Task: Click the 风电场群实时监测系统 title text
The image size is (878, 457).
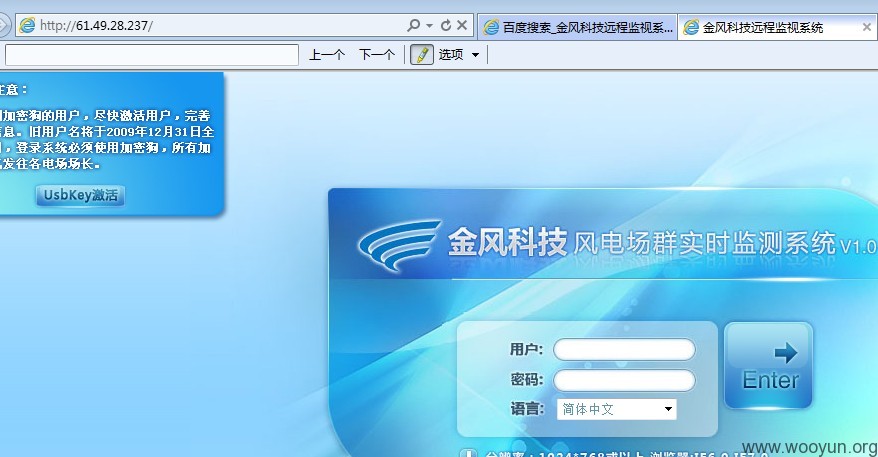Action: 704,244
